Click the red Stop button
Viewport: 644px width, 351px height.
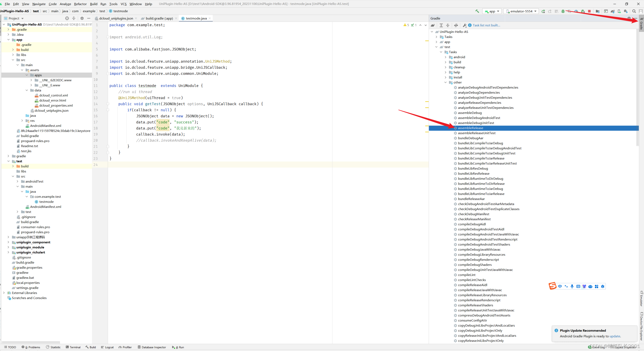click(589, 11)
